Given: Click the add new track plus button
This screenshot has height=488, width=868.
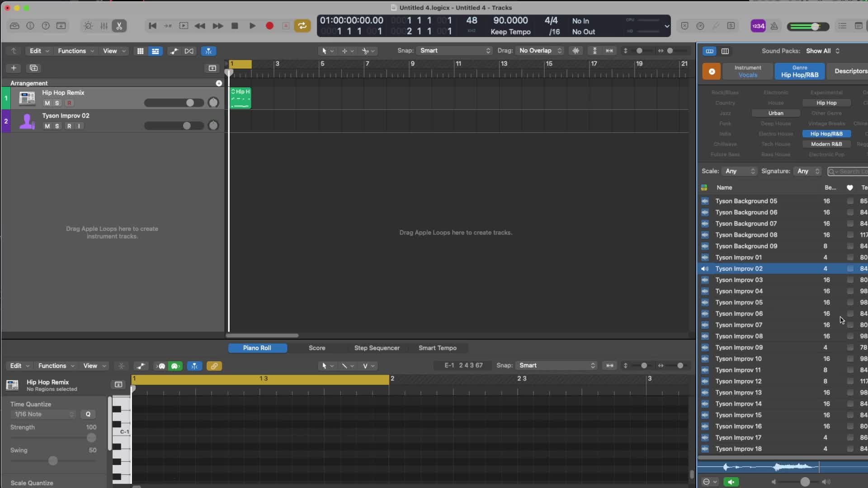Looking at the screenshot, I should click(x=14, y=68).
